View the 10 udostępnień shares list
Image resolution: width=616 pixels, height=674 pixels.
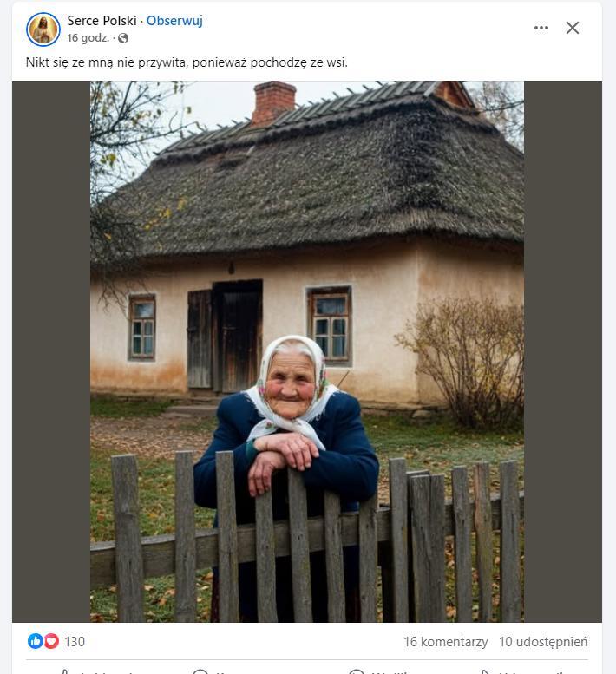pos(543,641)
